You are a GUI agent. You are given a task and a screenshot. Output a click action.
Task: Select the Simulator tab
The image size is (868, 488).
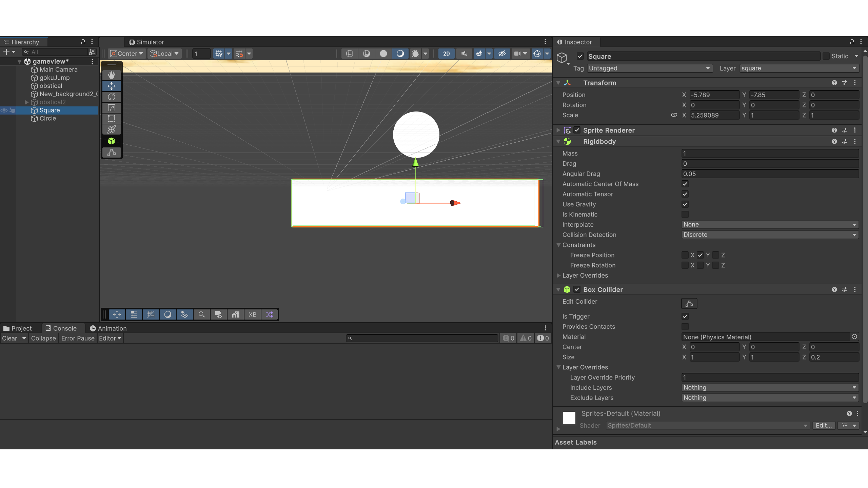[146, 42]
